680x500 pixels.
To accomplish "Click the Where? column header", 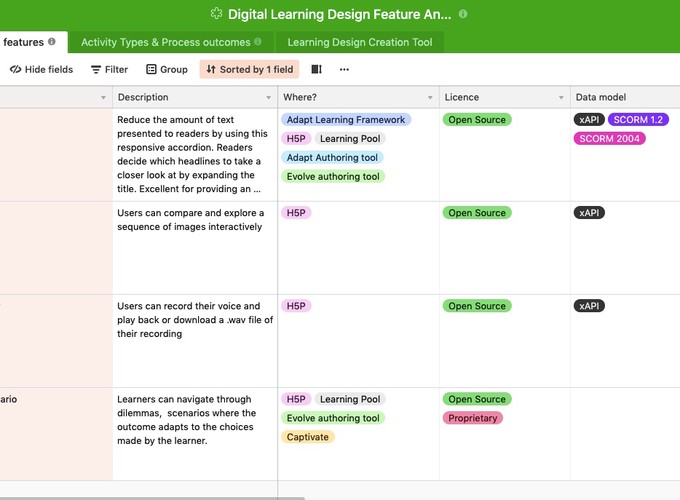I will (359, 97).
